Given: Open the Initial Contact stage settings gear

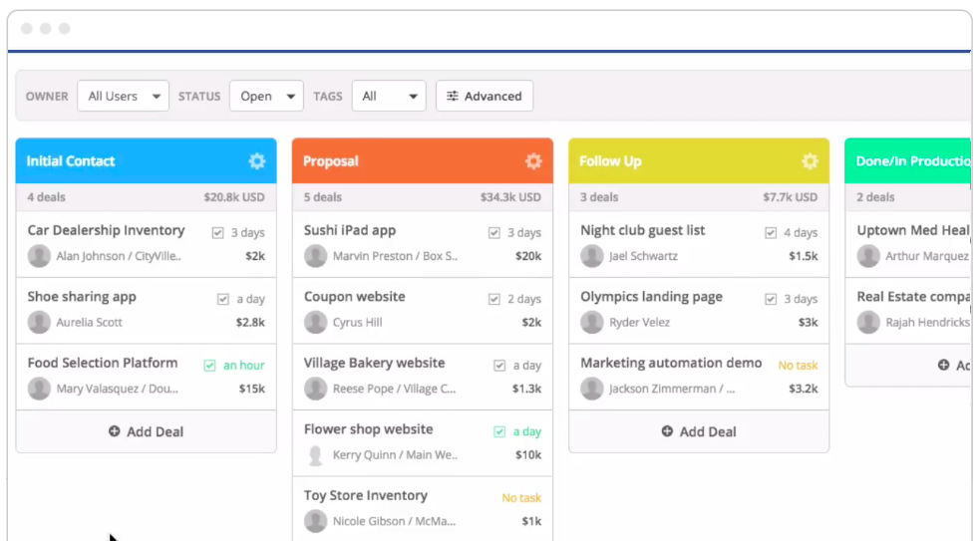Looking at the screenshot, I should (x=257, y=161).
